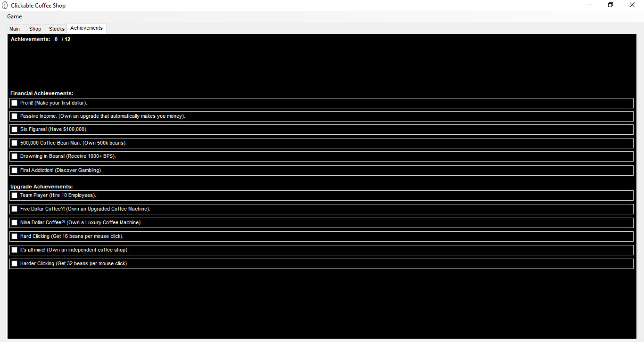Screen dimensions: 644x342
Task: Check the Harder Clicking checkbox
Action: (14, 263)
